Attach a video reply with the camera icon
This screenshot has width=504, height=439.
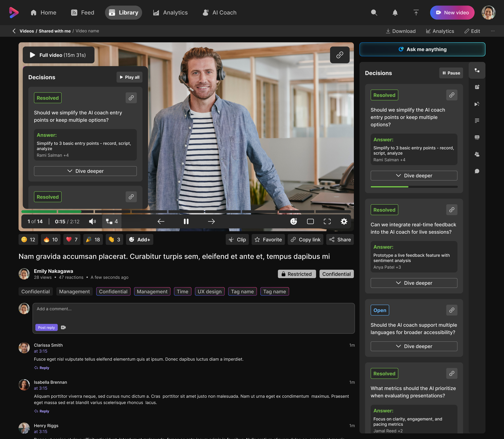63,328
